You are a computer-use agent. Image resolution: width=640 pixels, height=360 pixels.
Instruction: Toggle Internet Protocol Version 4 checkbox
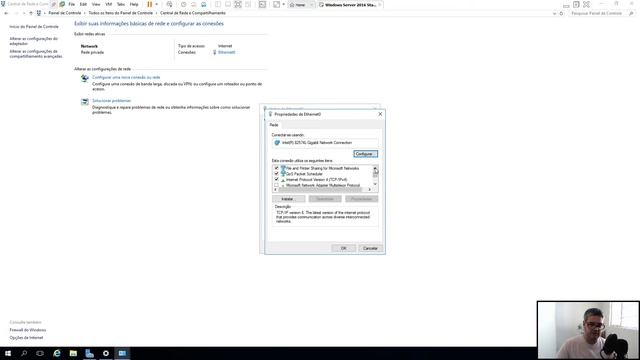(x=276, y=179)
